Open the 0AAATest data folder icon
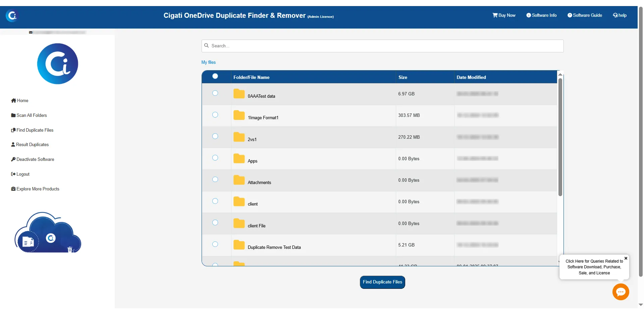Image resolution: width=644 pixels, height=313 pixels. click(239, 94)
